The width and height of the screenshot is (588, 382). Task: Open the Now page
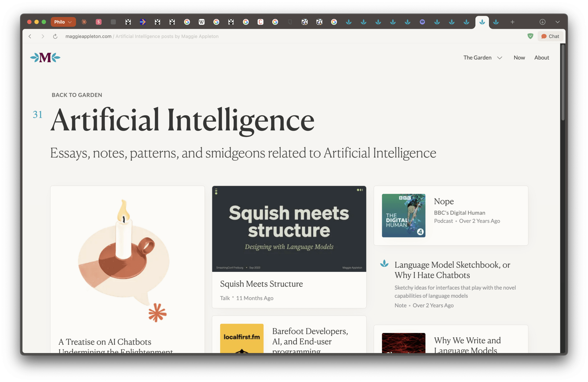[519, 57]
